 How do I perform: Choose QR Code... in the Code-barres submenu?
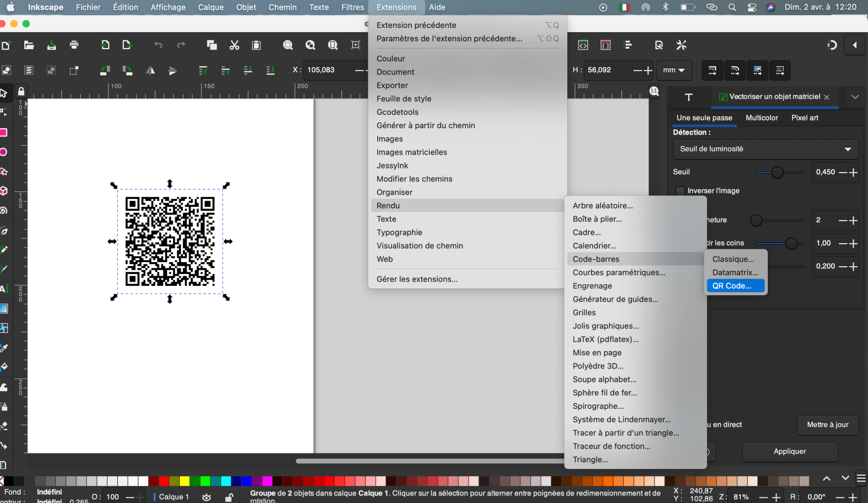click(736, 286)
